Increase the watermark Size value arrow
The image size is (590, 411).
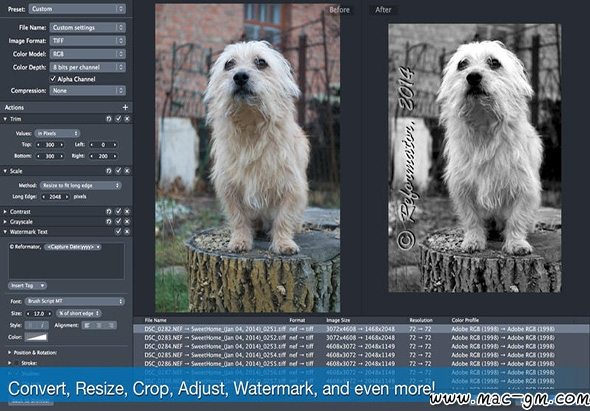50,313
